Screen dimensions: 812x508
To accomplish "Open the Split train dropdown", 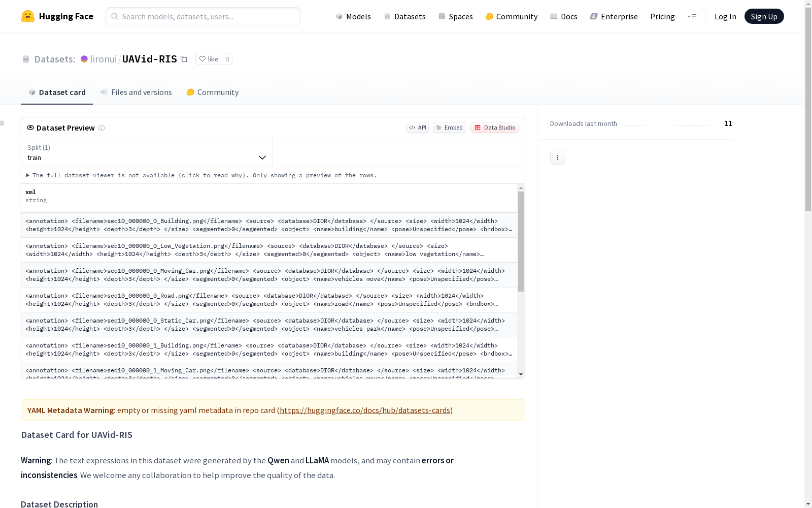I will [x=147, y=152].
